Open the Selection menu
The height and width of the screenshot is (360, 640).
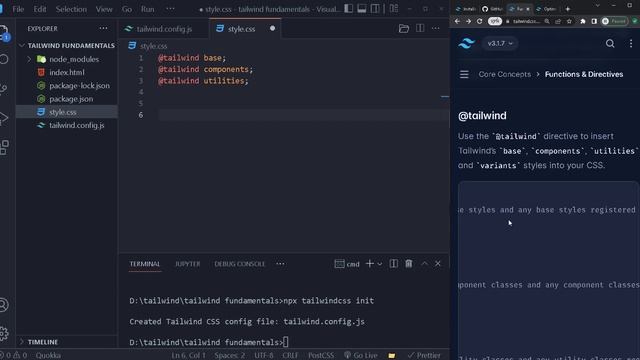[71, 9]
